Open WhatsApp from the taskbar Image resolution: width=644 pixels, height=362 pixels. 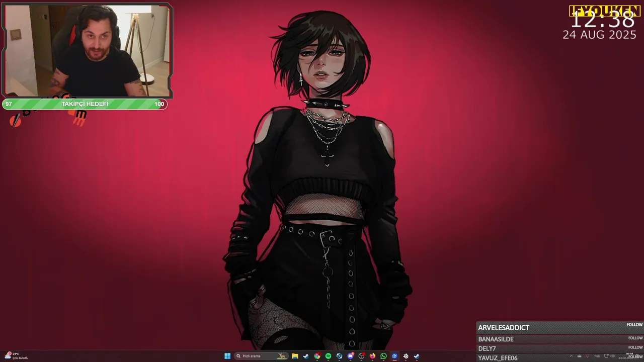383,356
